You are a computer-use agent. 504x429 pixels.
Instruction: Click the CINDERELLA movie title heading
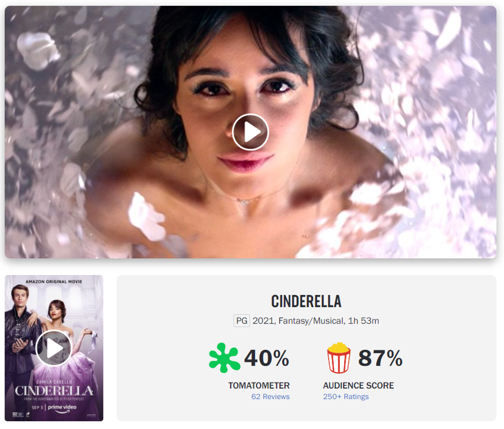(307, 301)
